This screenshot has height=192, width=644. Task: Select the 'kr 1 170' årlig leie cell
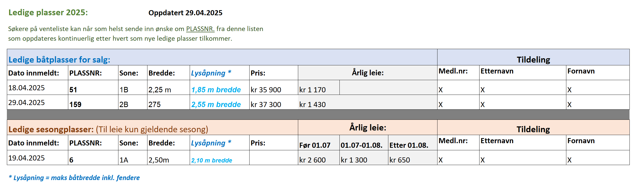point(319,87)
